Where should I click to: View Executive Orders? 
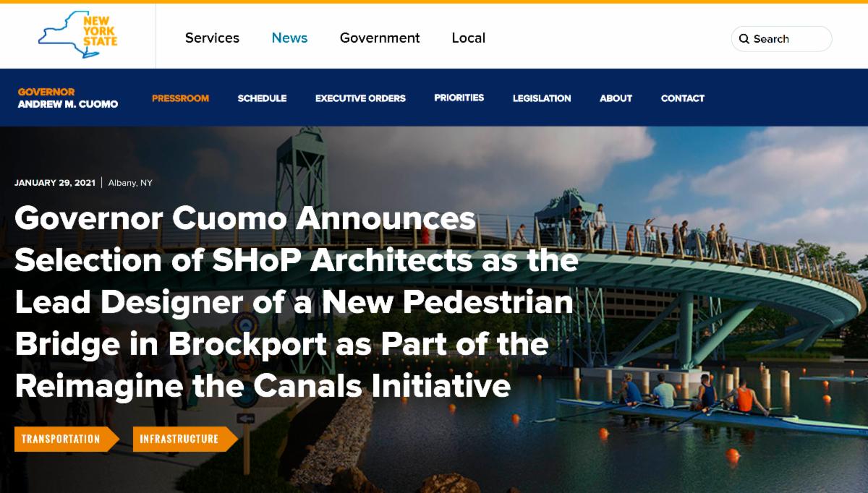(x=360, y=98)
